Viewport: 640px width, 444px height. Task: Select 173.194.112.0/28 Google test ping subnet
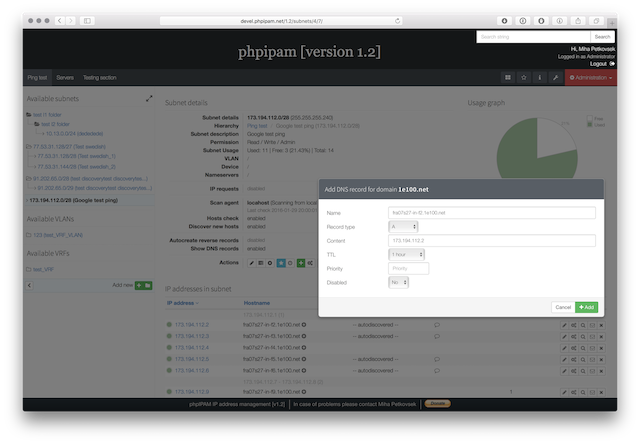point(73,200)
